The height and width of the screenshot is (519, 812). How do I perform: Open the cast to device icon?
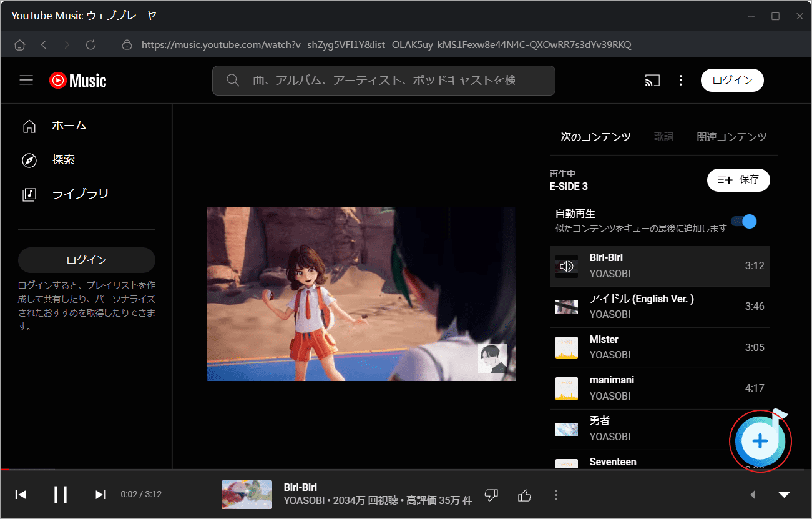652,81
